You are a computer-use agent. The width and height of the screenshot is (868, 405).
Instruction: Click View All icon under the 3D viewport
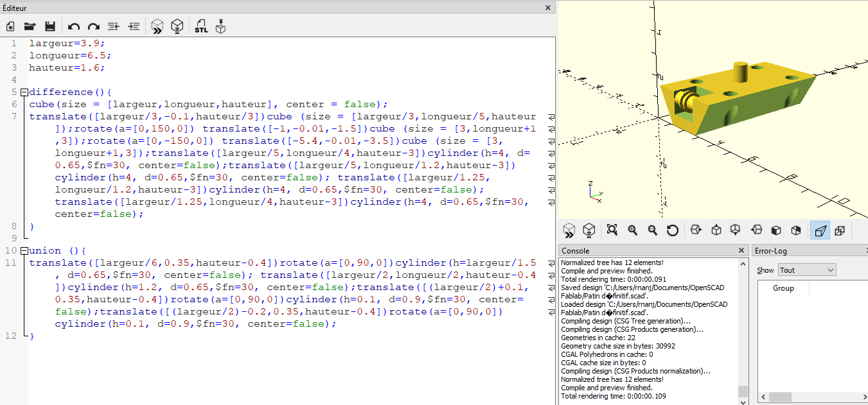pyautogui.click(x=612, y=230)
